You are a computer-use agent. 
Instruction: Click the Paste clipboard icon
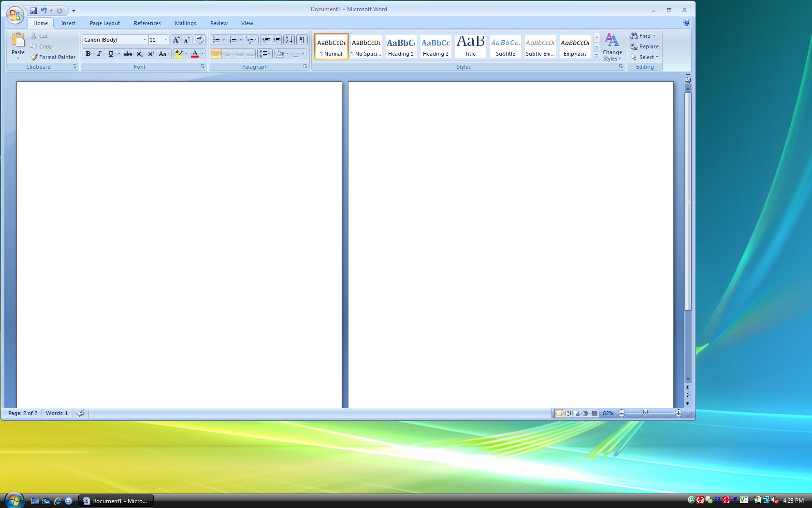pyautogui.click(x=18, y=40)
